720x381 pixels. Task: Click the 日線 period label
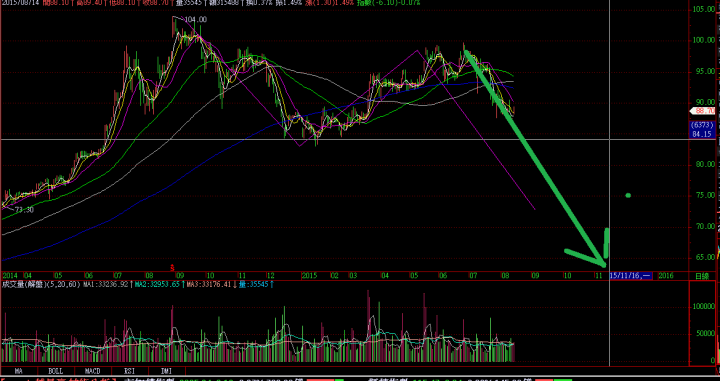(x=702, y=276)
